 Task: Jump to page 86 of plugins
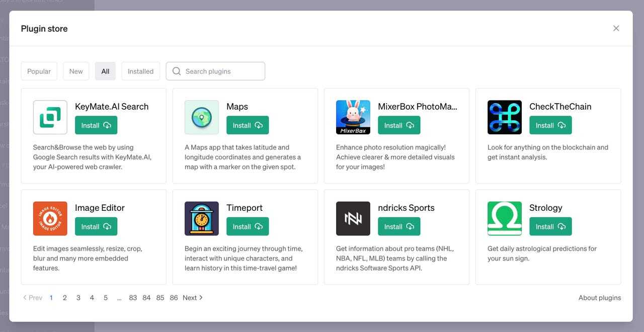pos(174,298)
